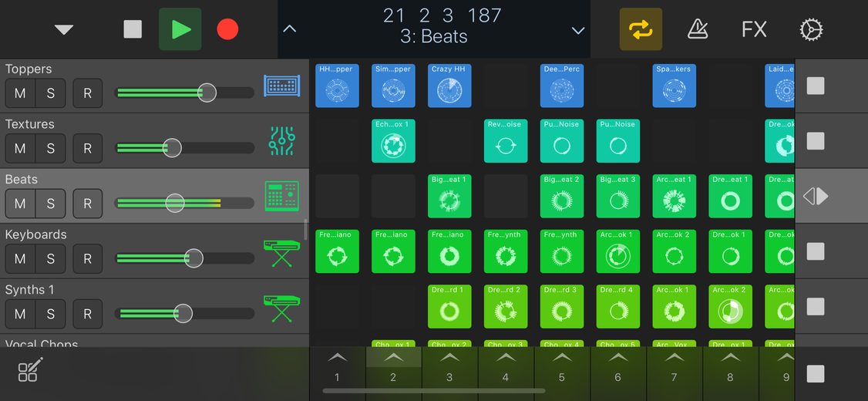
Task: Trigger the Arc...ok 2 Synths cell
Action: click(730, 306)
